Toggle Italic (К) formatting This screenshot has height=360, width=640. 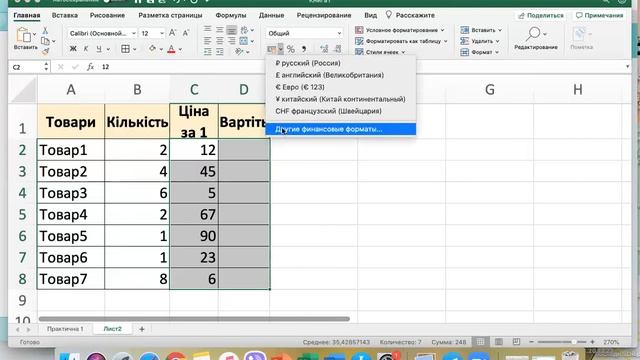(x=86, y=49)
